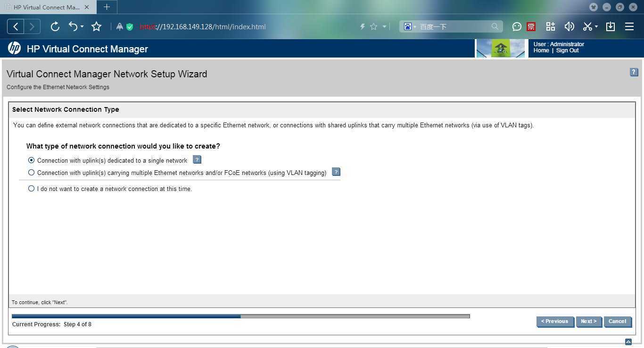Viewport: 644px width, 348px height.
Task: Click the favorites star next to undo
Action: pos(97,27)
